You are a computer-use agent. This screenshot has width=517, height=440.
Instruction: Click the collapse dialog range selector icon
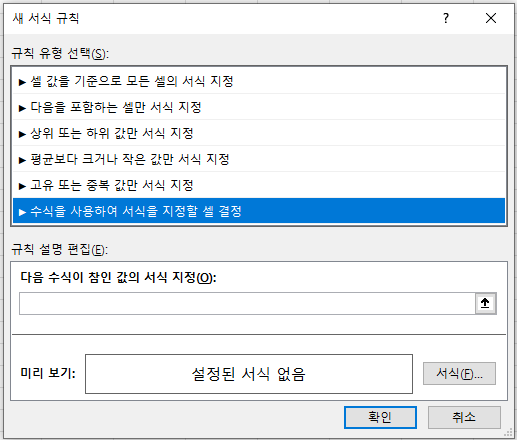pos(485,303)
